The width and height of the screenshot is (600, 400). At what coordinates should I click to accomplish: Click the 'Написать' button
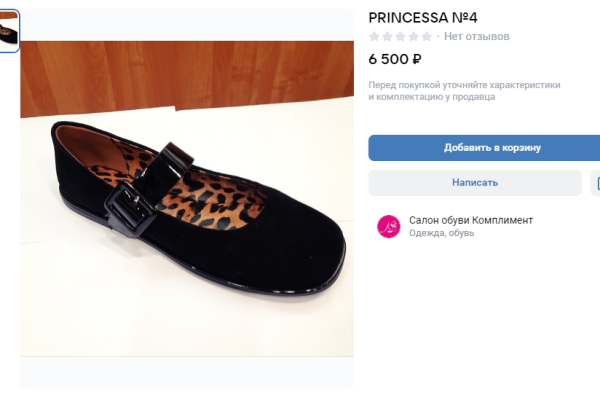pos(475,182)
